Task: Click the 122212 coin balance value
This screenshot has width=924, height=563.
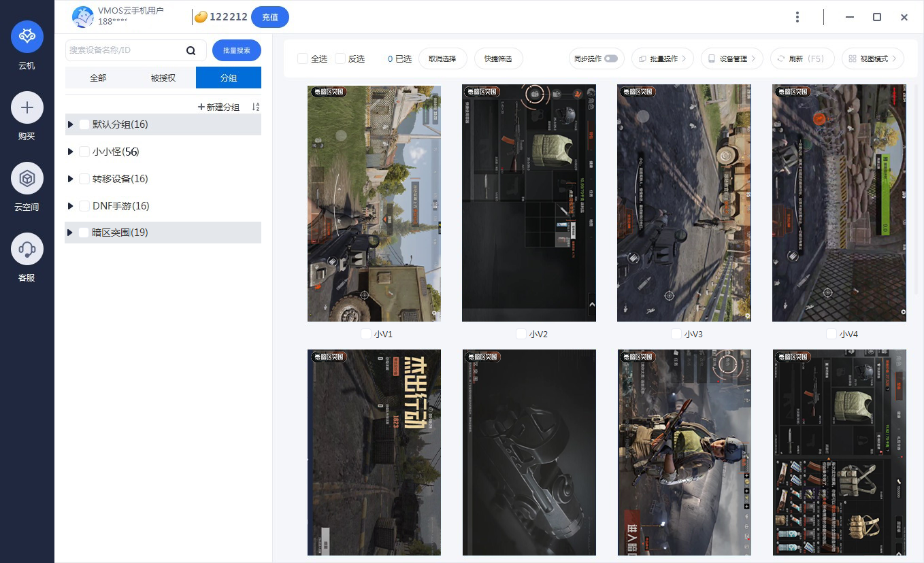Action: (229, 17)
